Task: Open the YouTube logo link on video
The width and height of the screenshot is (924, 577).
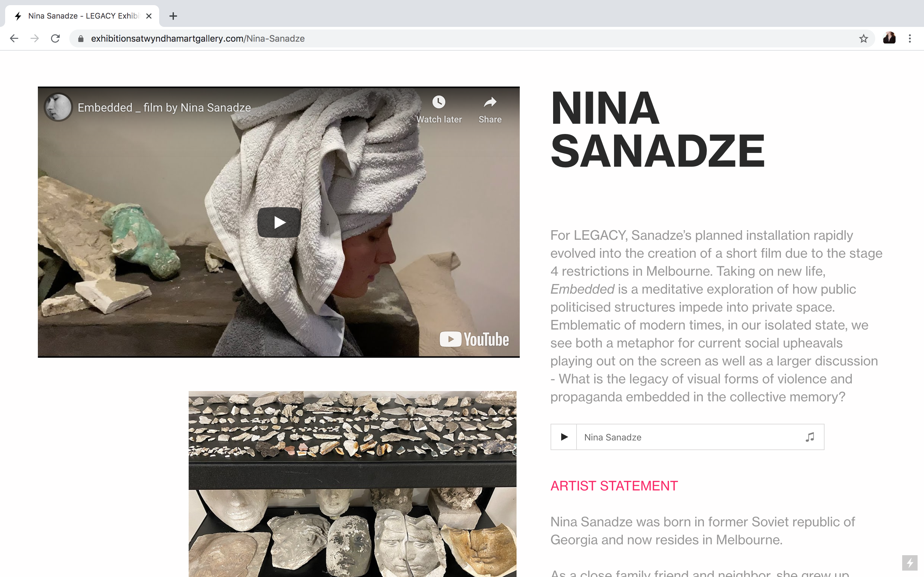Action: pyautogui.click(x=474, y=339)
